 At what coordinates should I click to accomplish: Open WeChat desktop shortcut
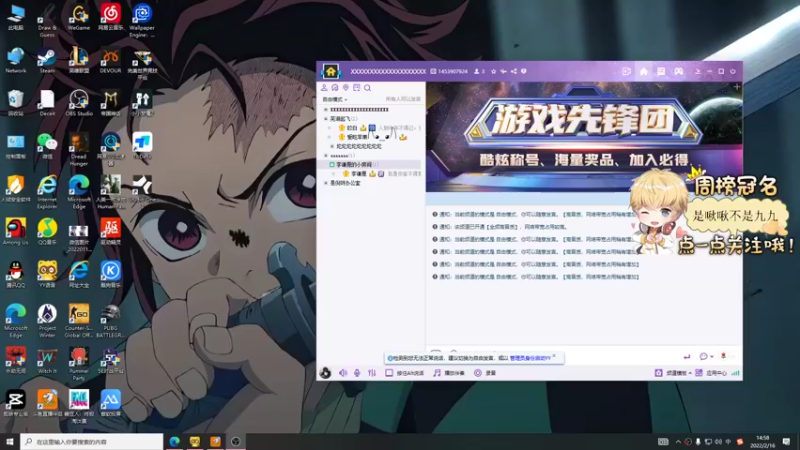(x=47, y=146)
